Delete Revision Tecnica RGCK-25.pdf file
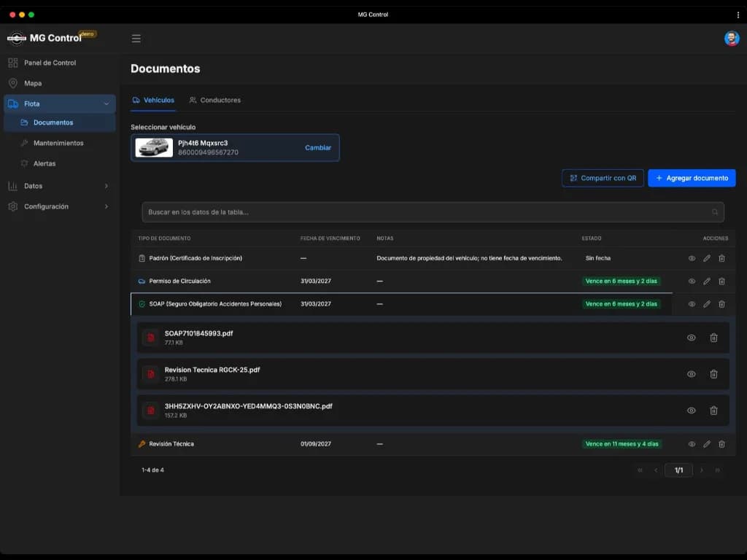The height and width of the screenshot is (560, 747). pyautogui.click(x=713, y=374)
